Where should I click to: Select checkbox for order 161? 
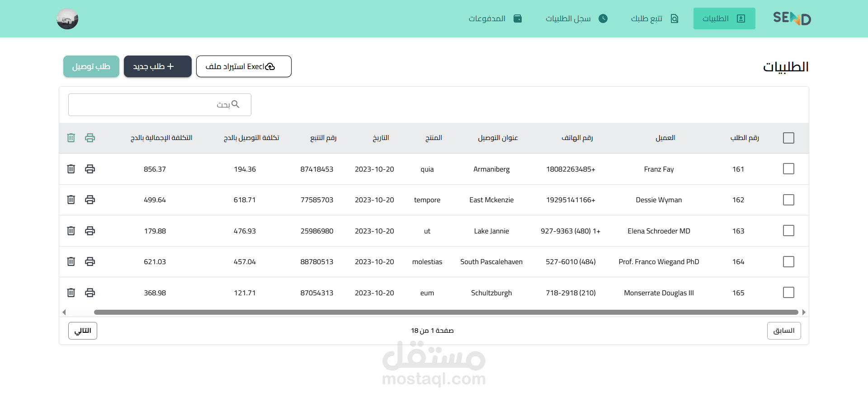tap(788, 169)
